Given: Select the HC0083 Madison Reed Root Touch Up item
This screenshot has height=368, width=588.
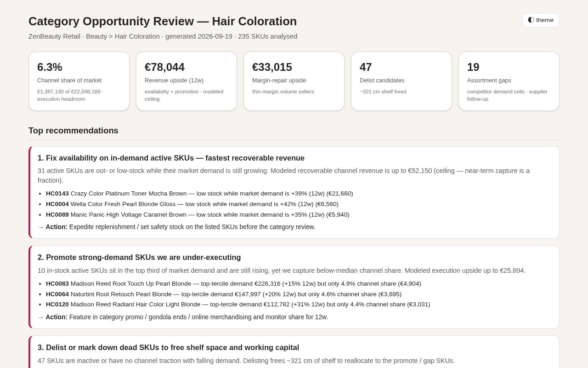Looking at the screenshot, I should (x=233, y=284).
